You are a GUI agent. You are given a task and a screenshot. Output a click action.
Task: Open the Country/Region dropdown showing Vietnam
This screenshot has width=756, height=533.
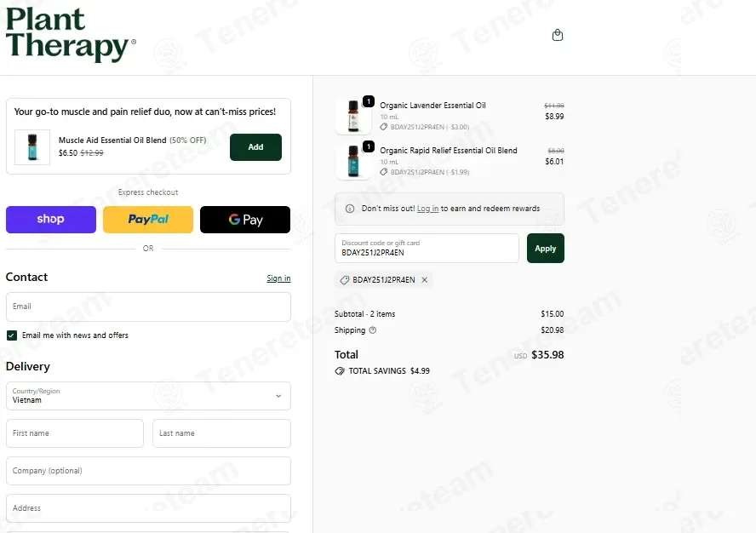[148, 396]
